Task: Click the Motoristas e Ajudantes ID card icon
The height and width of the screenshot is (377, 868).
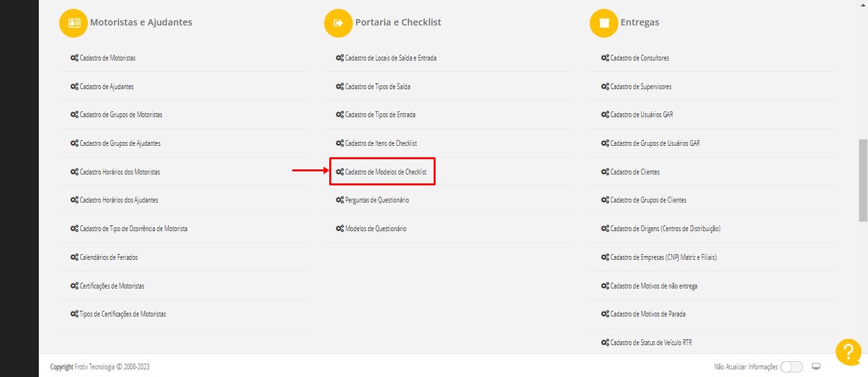Action: coord(74,23)
